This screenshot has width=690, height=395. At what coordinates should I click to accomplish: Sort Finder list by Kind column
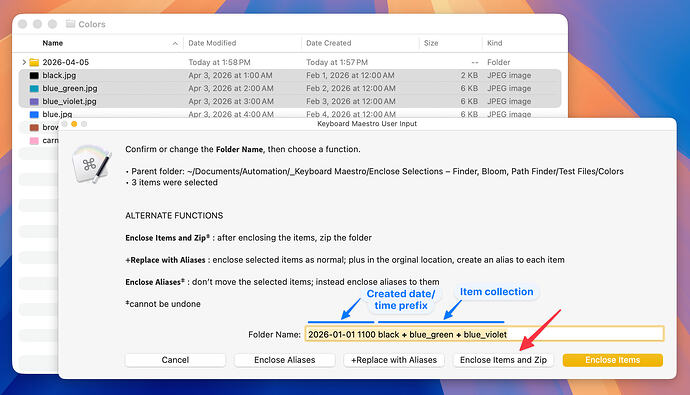[495, 43]
